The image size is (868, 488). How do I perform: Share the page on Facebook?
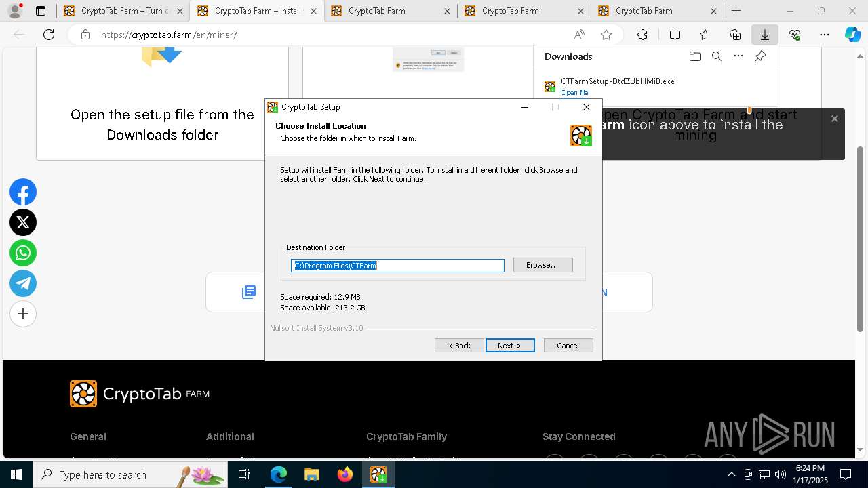[23, 192]
